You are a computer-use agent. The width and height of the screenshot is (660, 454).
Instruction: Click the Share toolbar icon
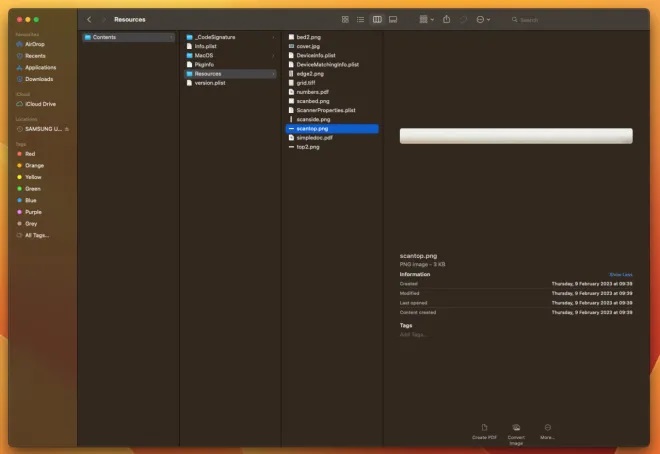tap(446, 19)
